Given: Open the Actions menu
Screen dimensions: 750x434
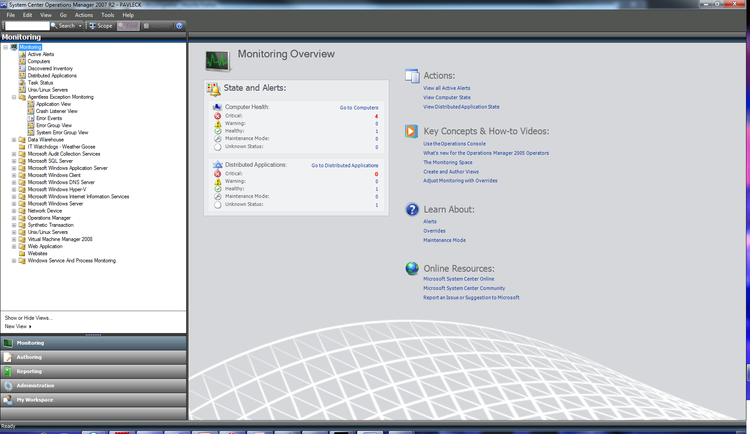Looking at the screenshot, I should click(84, 15).
